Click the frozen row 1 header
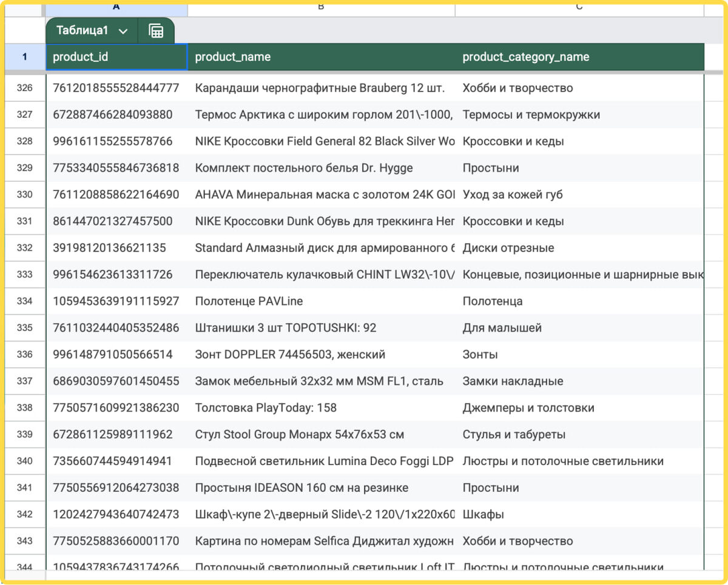The height and width of the screenshot is (585, 728). [x=25, y=57]
